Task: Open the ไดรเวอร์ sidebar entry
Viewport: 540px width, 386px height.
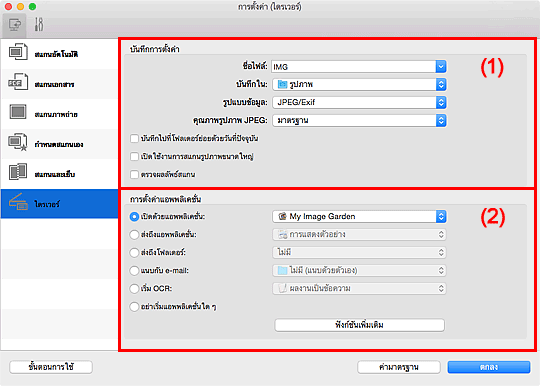Action: pyautogui.click(x=59, y=204)
